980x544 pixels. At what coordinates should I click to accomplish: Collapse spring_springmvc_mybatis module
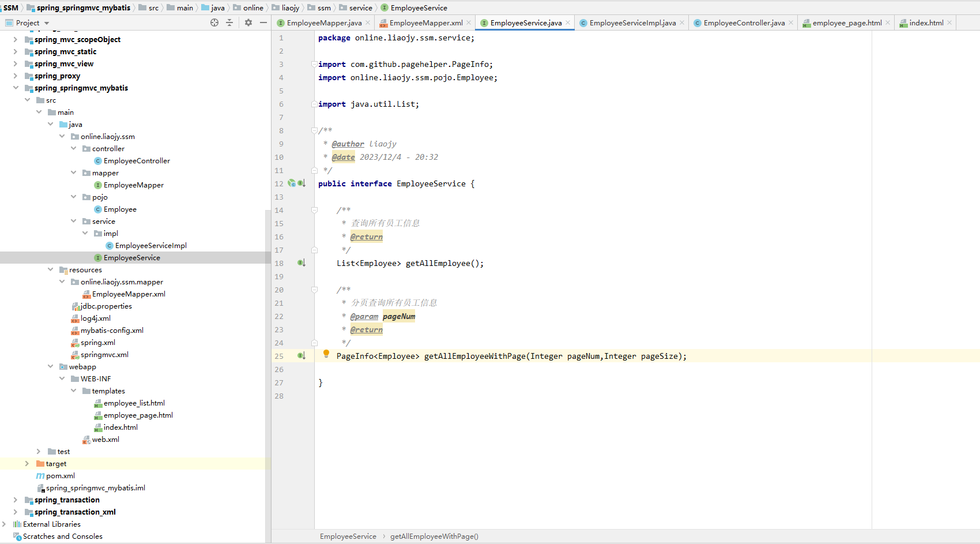[x=16, y=88]
